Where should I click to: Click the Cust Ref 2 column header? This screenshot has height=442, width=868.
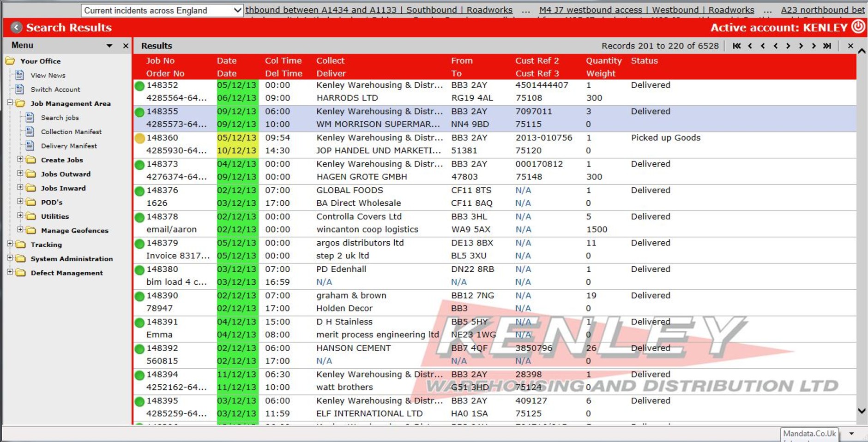[537, 60]
